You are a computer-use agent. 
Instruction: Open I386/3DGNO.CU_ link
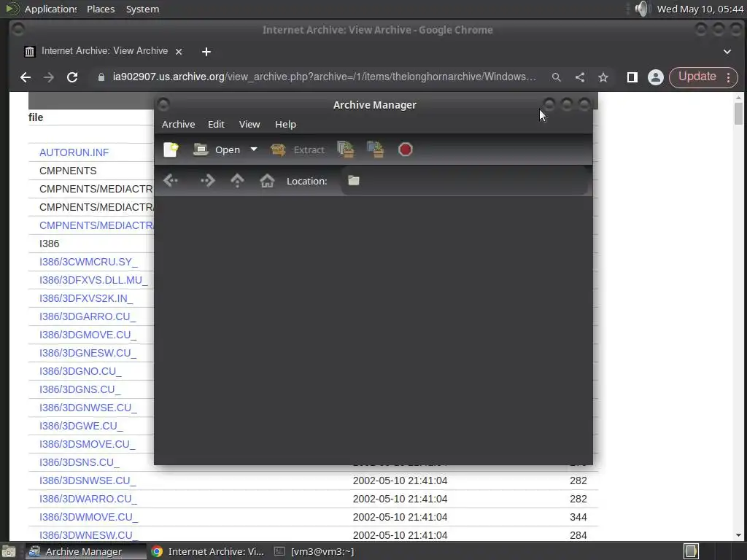pos(80,371)
